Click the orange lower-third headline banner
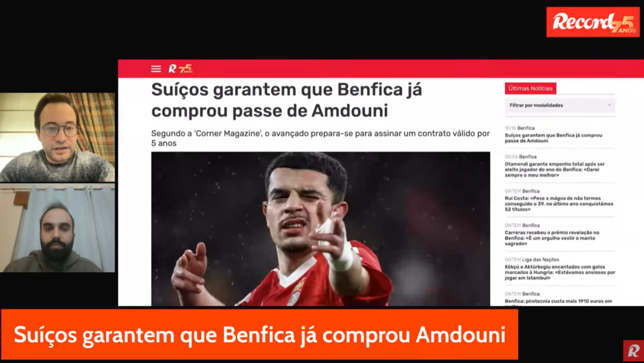The image size is (644, 363). pos(259,335)
